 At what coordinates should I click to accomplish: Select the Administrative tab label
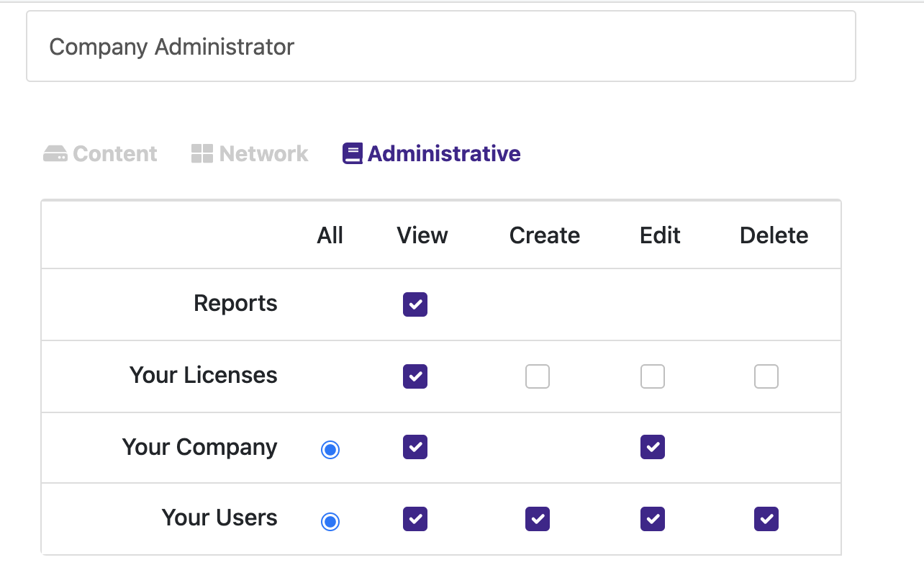(444, 154)
